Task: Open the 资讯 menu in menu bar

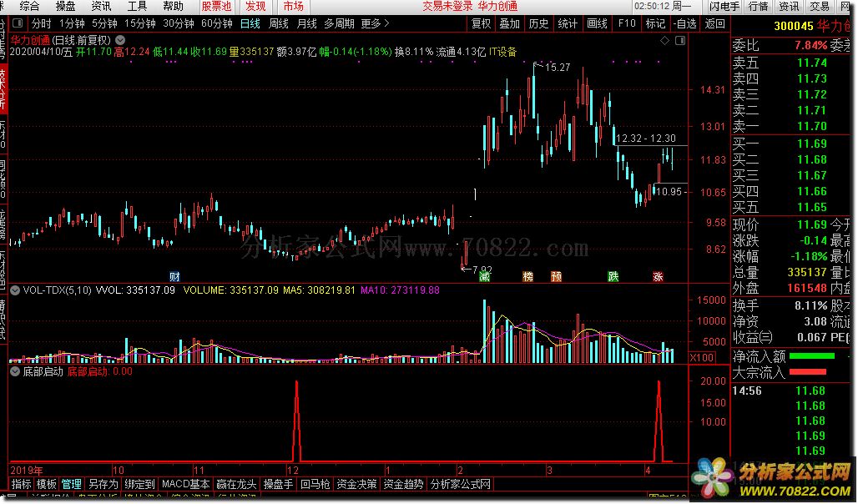Action: (x=101, y=7)
